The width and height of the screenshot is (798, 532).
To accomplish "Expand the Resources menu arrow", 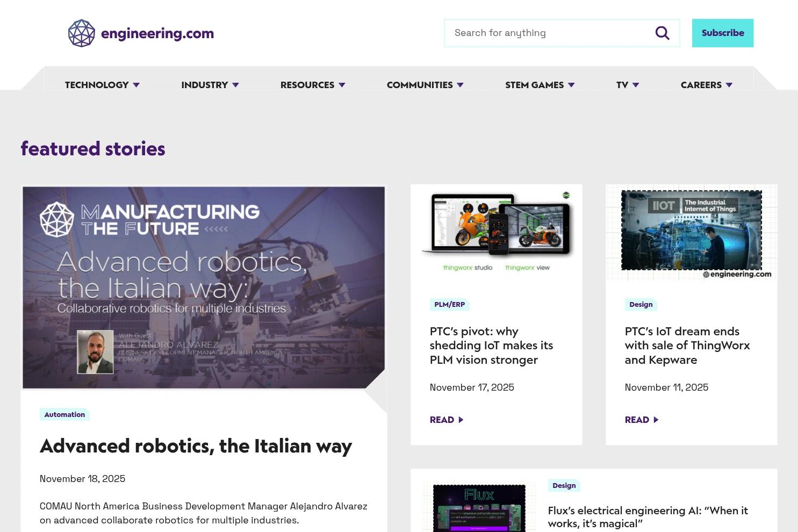I will point(342,85).
